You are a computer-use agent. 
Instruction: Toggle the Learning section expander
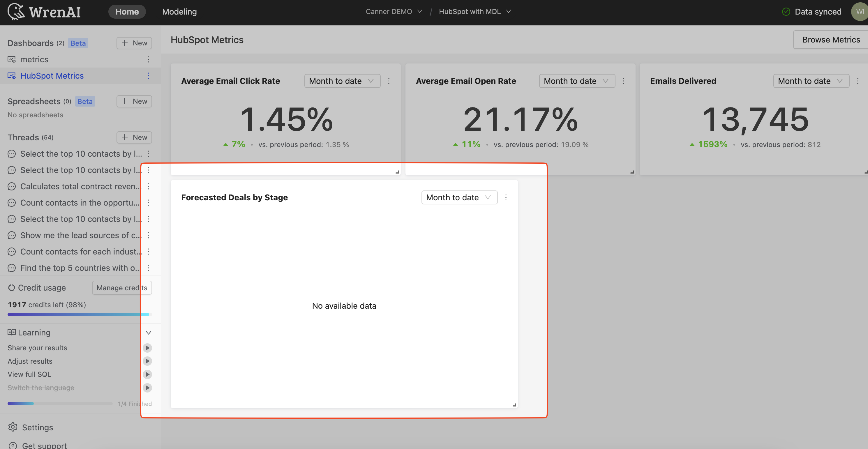coord(148,332)
